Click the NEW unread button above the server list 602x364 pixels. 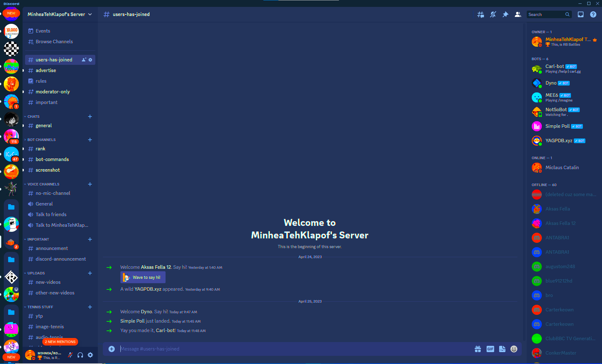point(11,13)
